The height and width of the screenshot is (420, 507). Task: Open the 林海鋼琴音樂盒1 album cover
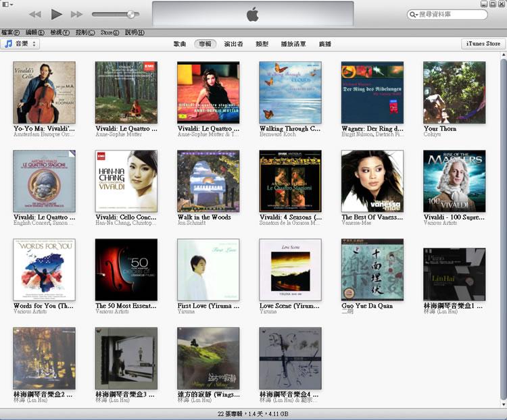click(x=454, y=274)
